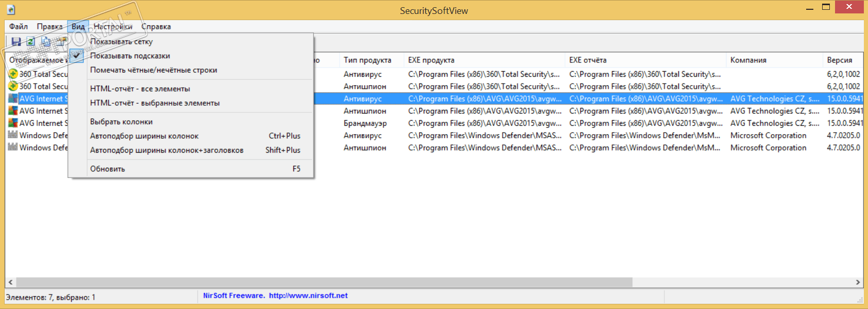
Task: Click the SecuritySoftView app icon in the title bar
Action: 11,10
